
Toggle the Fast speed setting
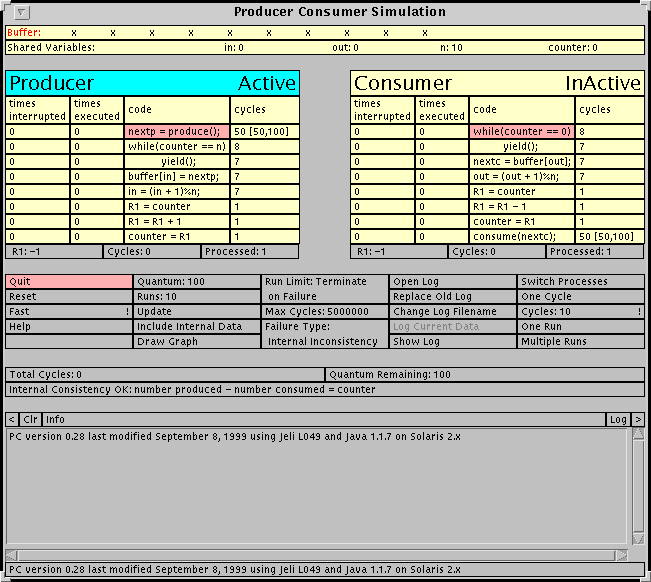tap(68, 312)
